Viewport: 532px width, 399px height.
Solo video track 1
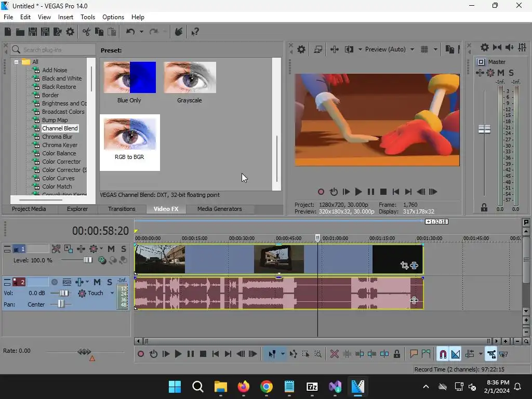pos(124,249)
